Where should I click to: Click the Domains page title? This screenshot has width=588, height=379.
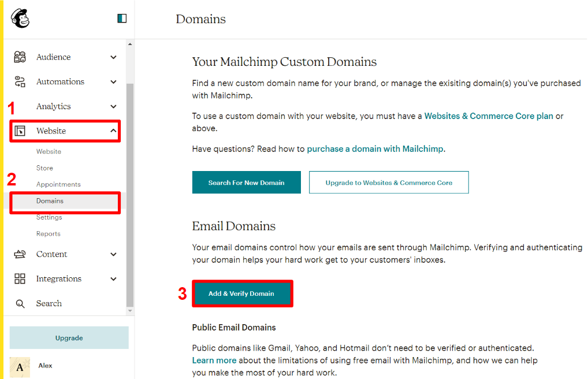[x=200, y=18]
